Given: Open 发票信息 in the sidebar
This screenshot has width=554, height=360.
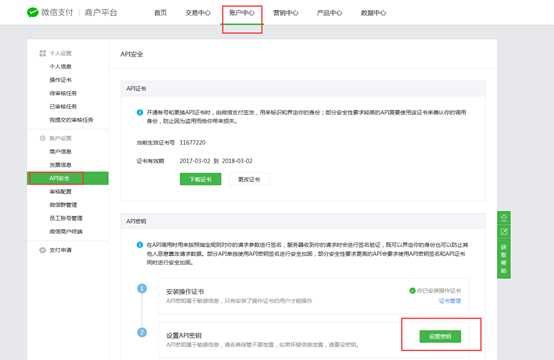Looking at the screenshot, I should 60,165.
